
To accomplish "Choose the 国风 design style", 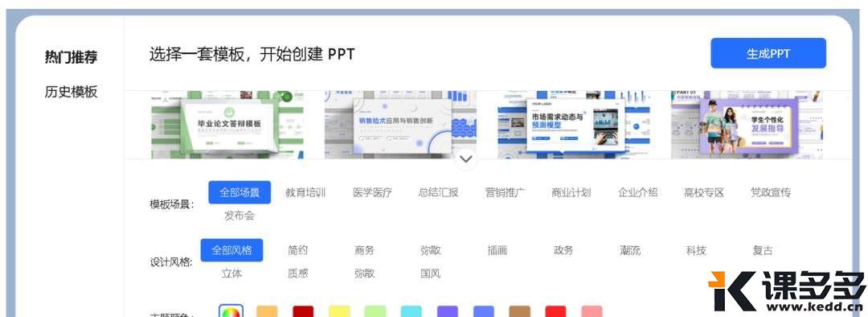I will [x=430, y=274].
